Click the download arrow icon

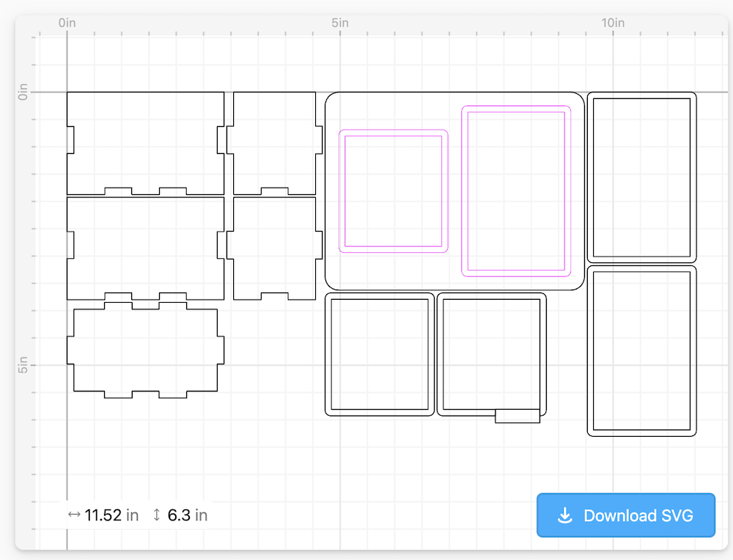(x=564, y=515)
